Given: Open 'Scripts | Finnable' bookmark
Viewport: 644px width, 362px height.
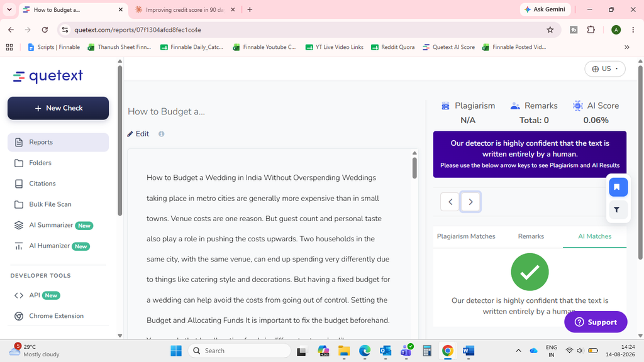Looking at the screenshot, I should click(53, 47).
